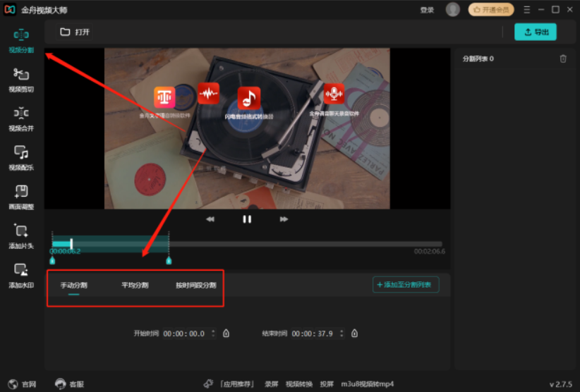Click the v 2.7.5 version text
Viewport: 580px width, 392px height.
[x=560, y=384]
